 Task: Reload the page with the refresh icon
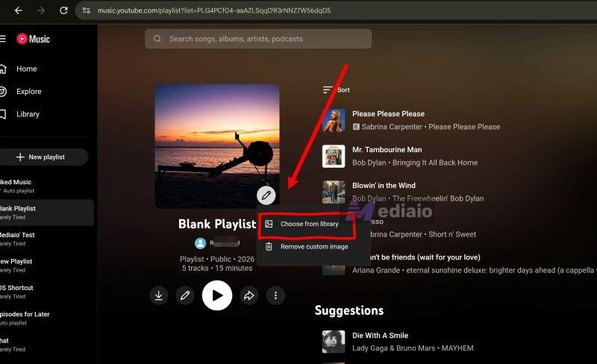pos(63,10)
